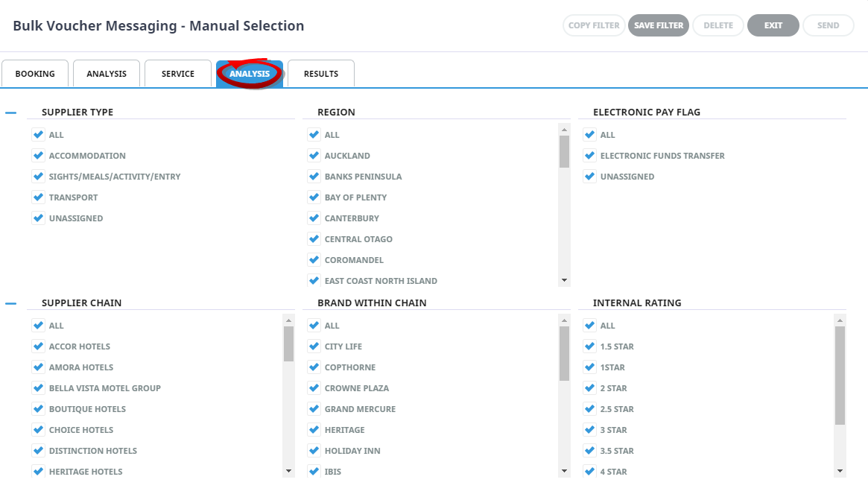Toggle Electronic Funds Transfer checkbox
868x500 pixels.
coord(589,156)
